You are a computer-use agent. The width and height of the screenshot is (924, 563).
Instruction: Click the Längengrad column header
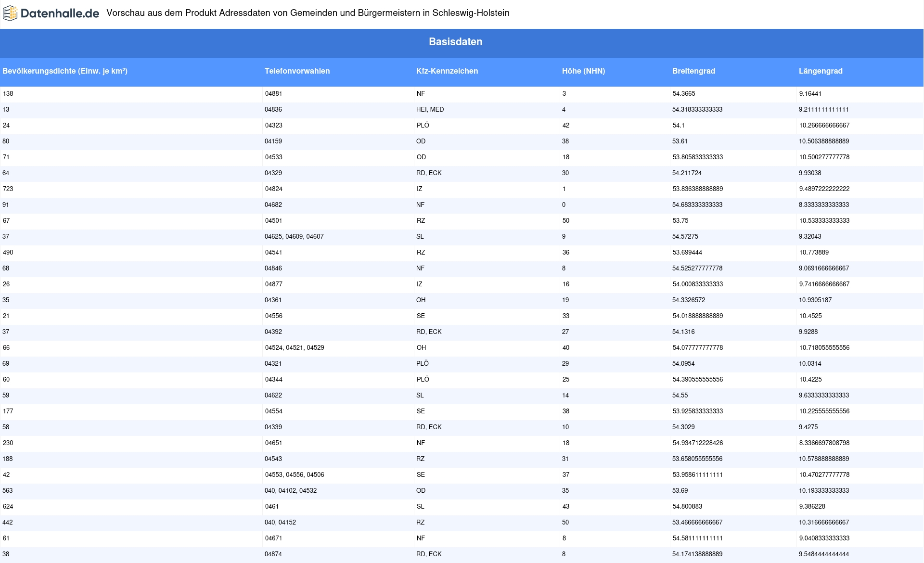821,71
